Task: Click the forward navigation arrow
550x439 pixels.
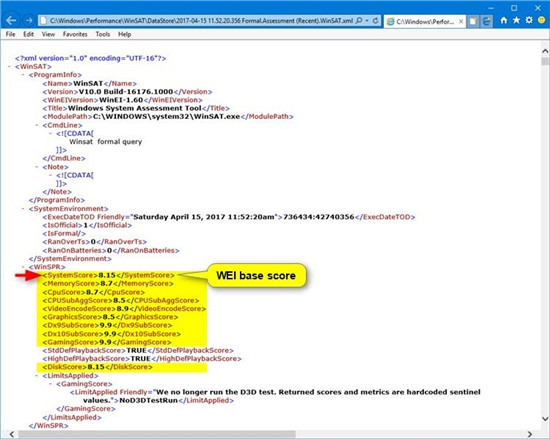Action: tap(29, 21)
